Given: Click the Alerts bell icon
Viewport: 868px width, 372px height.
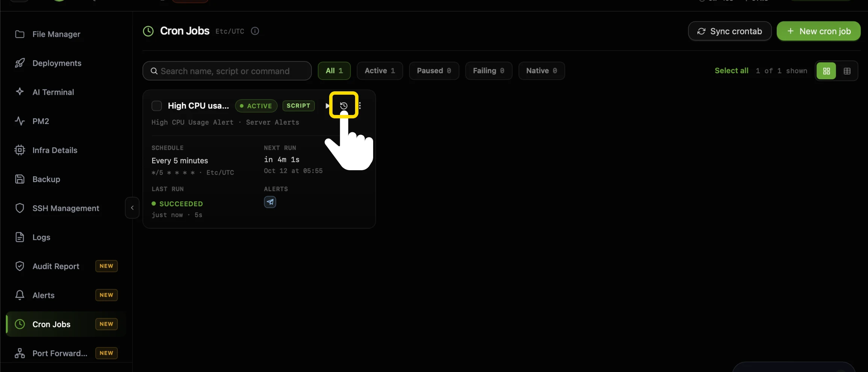Looking at the screenshot, I should (20, 295).
